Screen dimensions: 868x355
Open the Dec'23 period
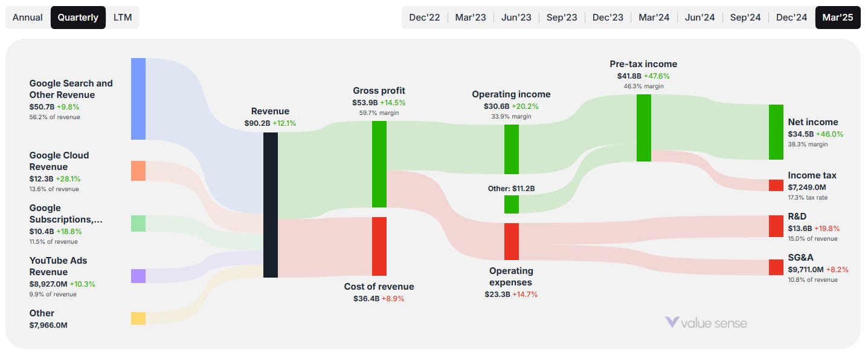pos(608,18)
